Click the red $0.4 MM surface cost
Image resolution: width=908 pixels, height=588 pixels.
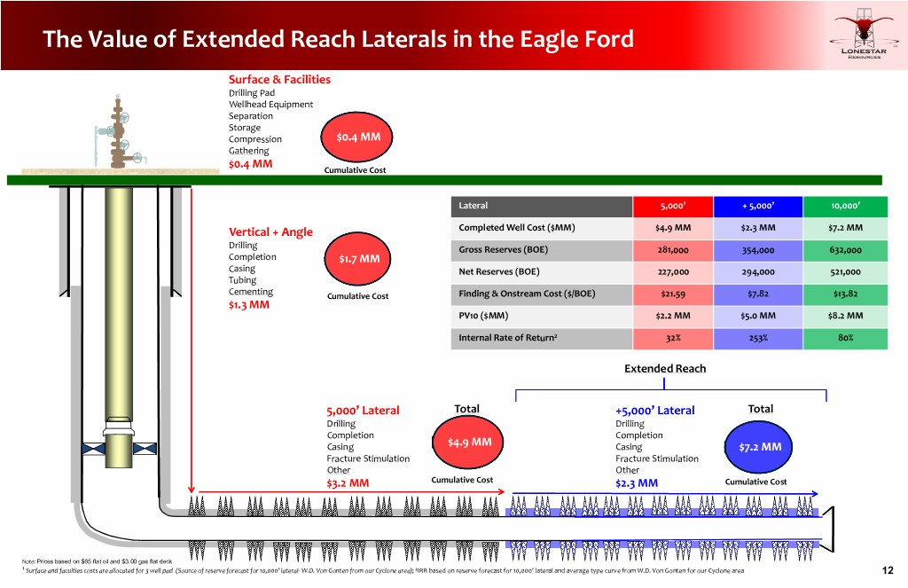click(x=250, y=164)
